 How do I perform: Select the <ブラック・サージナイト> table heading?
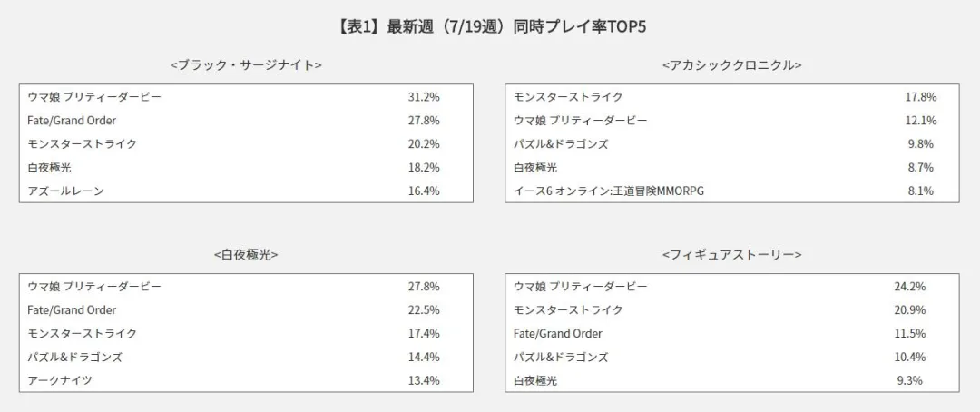pos(246,64)
